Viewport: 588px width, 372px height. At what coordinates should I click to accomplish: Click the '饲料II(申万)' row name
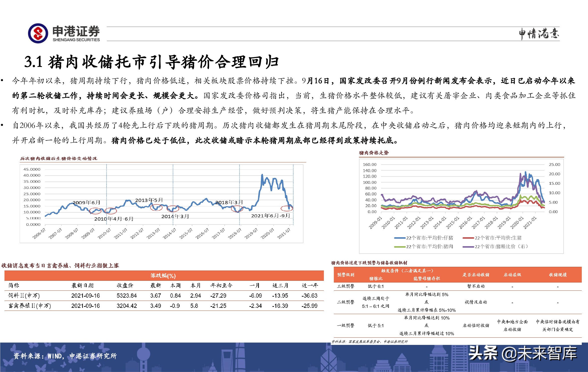tap(24, 295)
